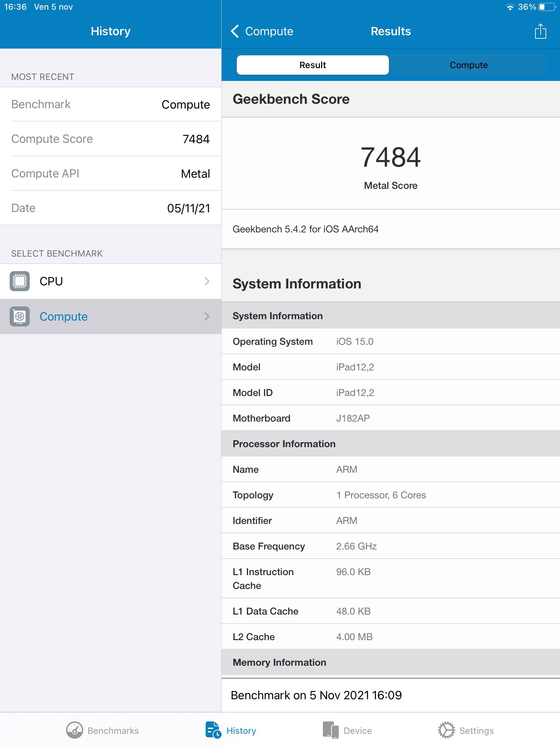Screen dimensions: 560x747
Task: Open Settings via the gear icon
Action: pyautogui.click(x=446, y=730)
